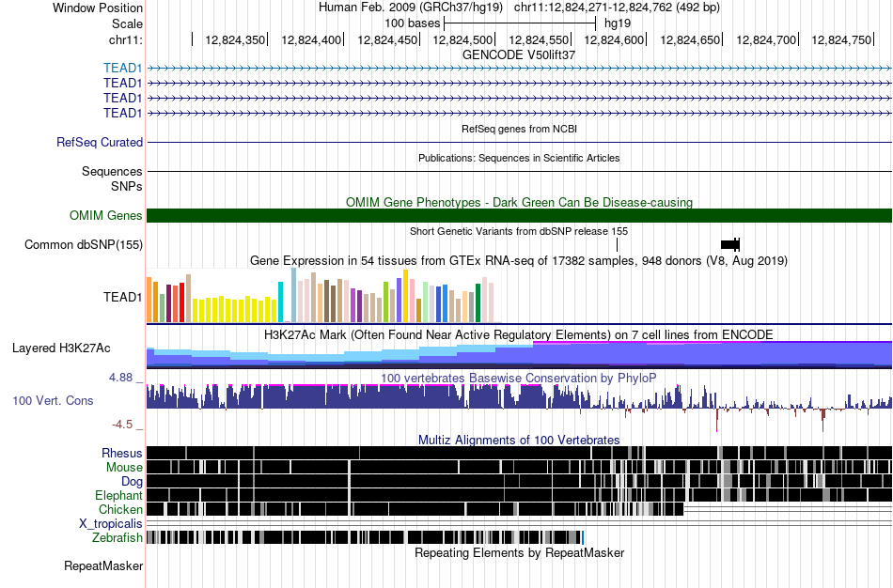Click the 100 Vert. Cons track label
The width and height of the screenshot is (893, 588).
[53, 401]
